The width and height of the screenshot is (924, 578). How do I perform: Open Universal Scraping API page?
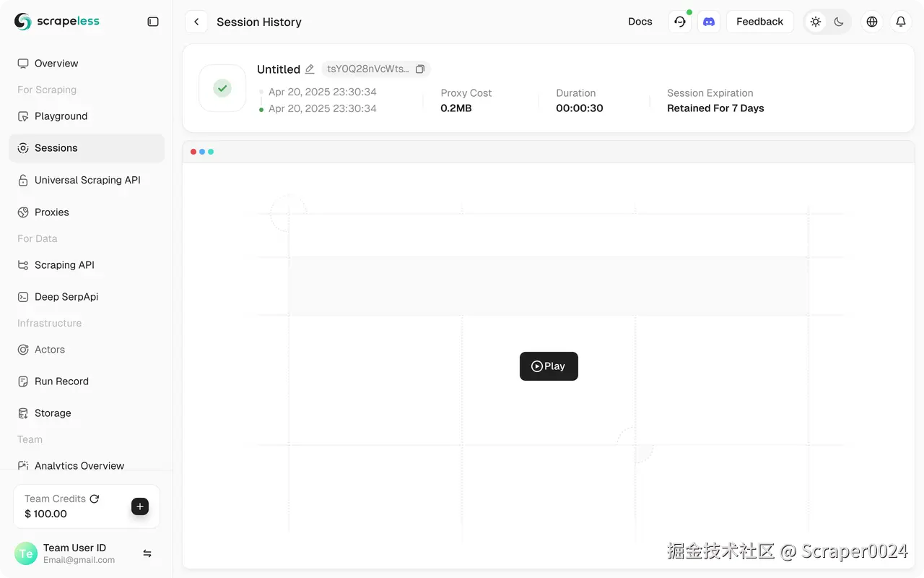87,180
